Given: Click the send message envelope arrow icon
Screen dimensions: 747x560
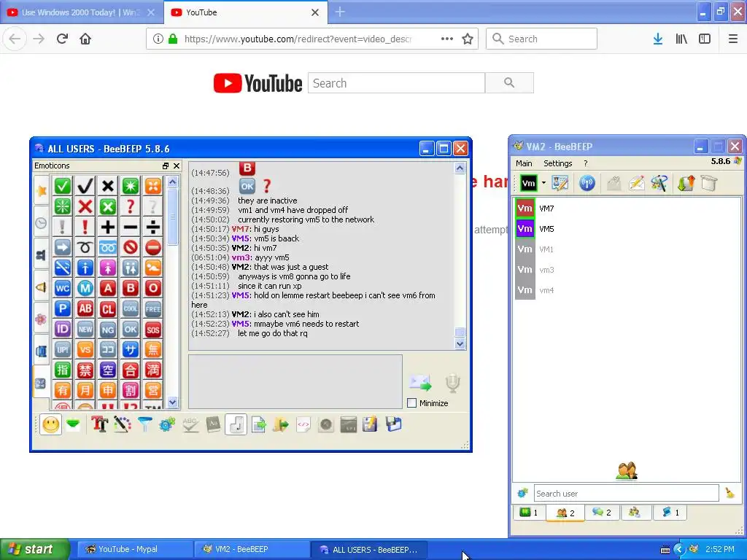Looking at the screenshot, I should point(420,382).
